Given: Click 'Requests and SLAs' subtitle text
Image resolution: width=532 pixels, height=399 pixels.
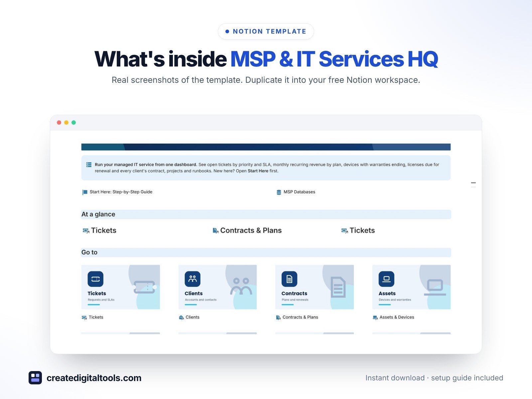Looking at the screenshot, I should (x=101, y=300).
